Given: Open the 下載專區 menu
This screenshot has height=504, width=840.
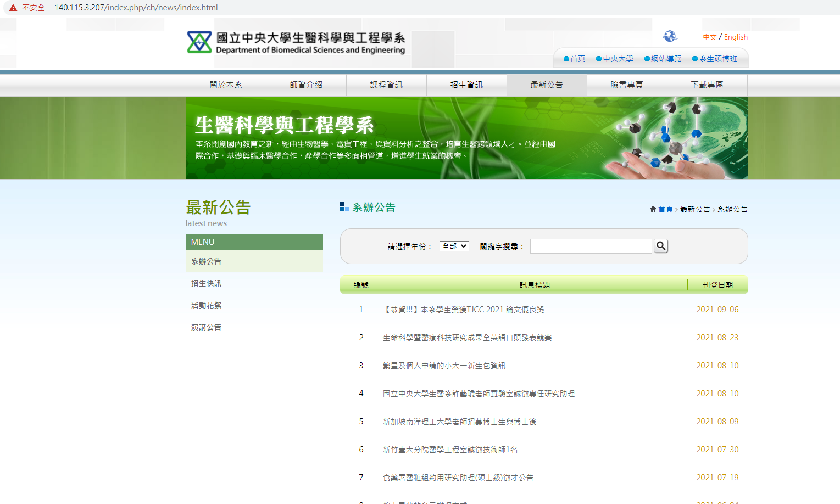Looking at the screenshot, I should pyautogui.click(x=707, y=85).
